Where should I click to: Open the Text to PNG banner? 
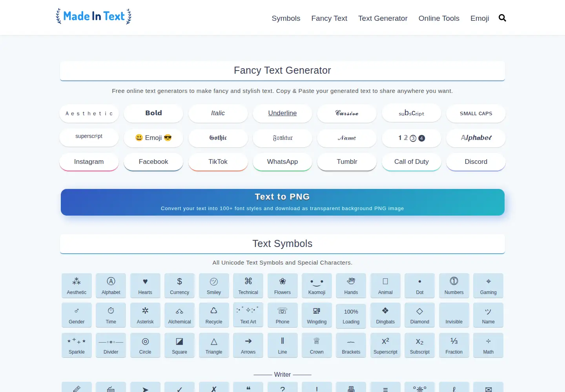pos(282,202)
